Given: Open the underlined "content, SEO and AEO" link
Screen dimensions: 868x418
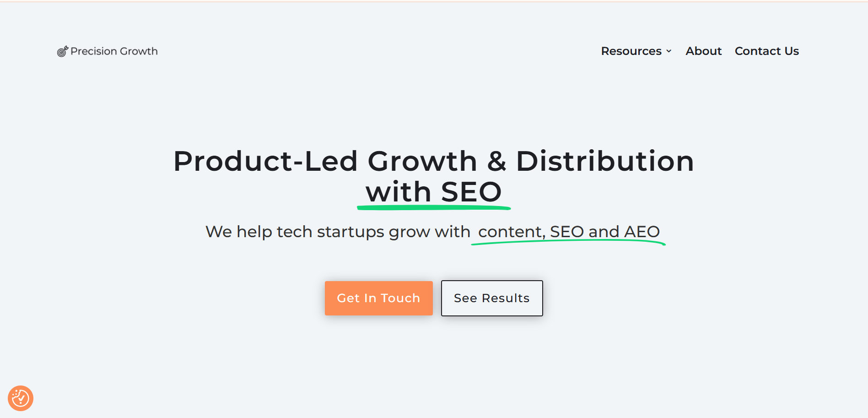Looking at the screenshot, I should 568,232.
